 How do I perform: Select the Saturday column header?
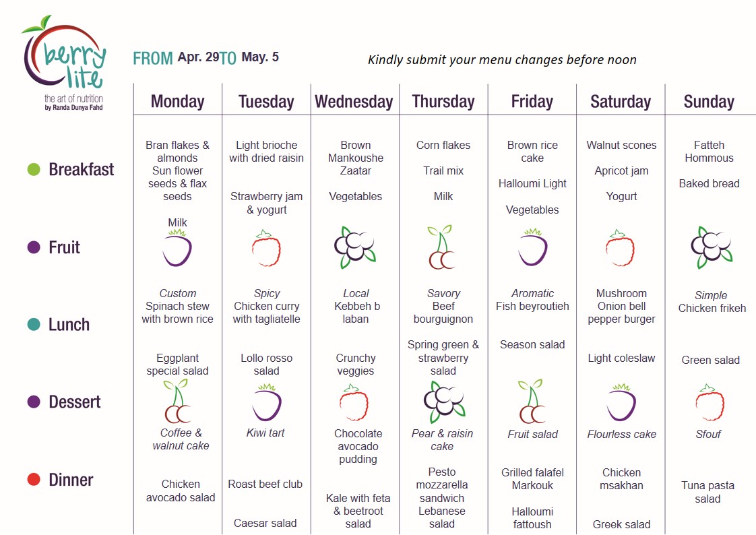tap(621, 102)
